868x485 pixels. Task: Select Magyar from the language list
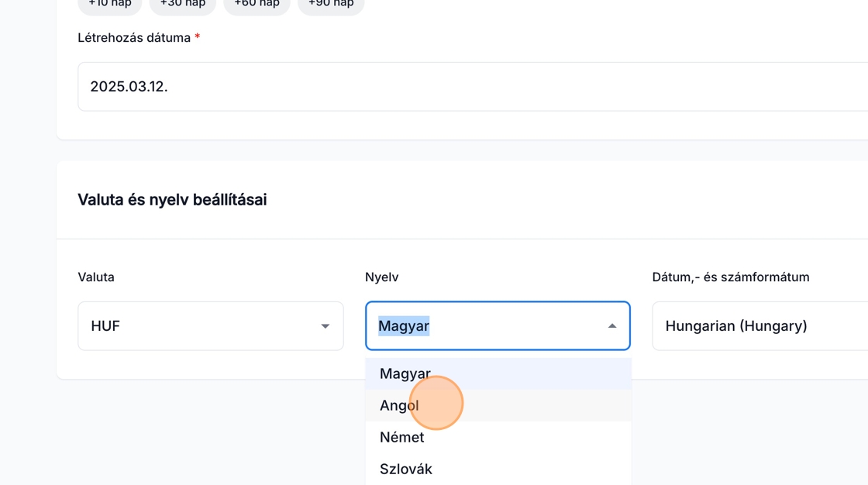(405, 374)
